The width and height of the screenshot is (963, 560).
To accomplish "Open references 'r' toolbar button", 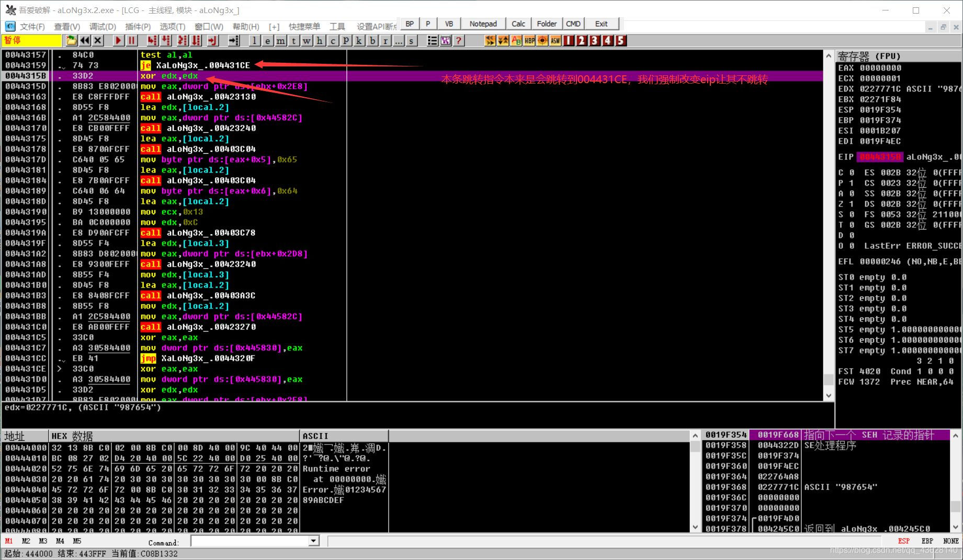I will coord(385,40).
